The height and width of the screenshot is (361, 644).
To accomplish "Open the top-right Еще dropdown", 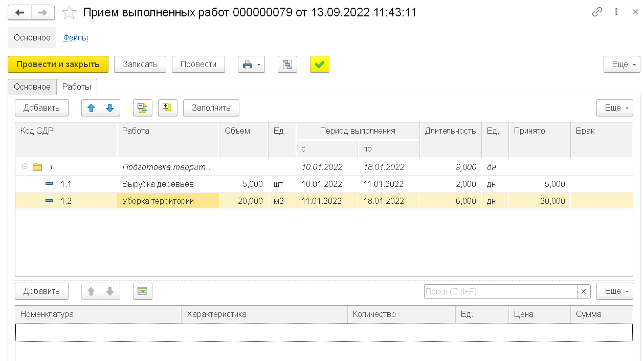I will 621,65.
